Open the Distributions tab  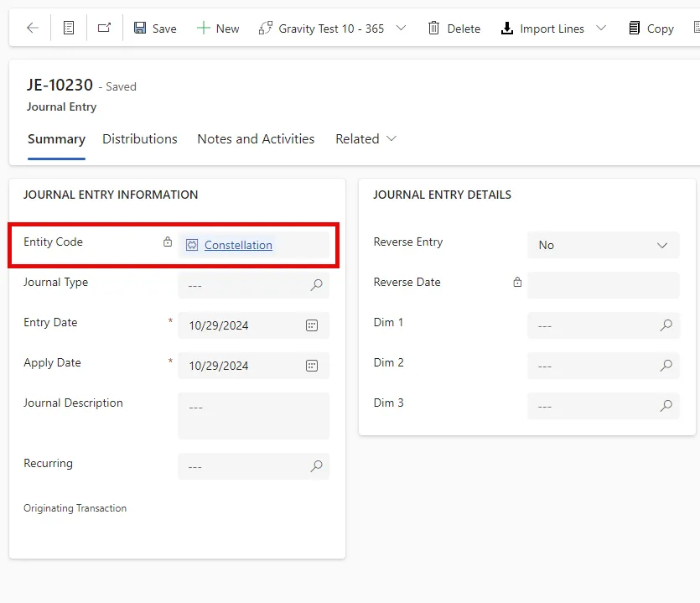(140, 139)
